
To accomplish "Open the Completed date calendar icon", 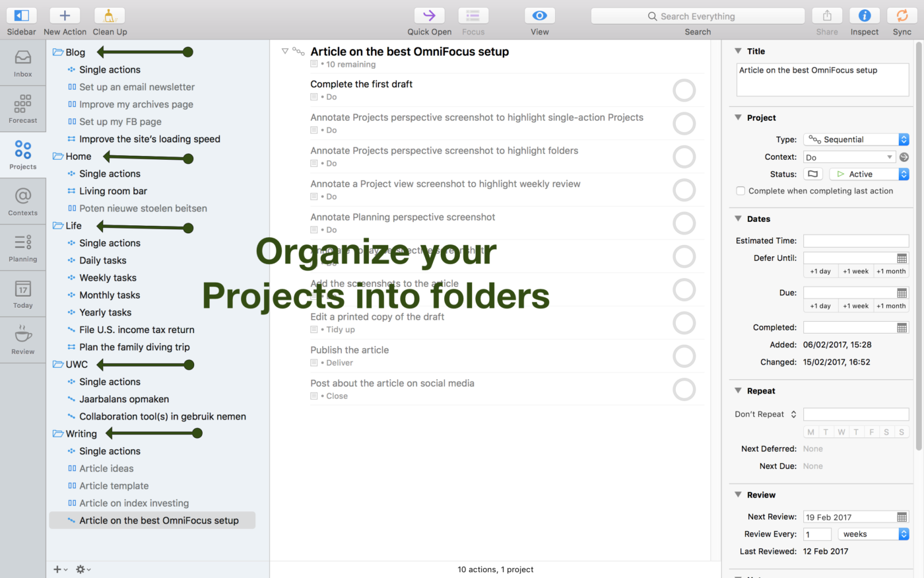I will tap(902, 328).
